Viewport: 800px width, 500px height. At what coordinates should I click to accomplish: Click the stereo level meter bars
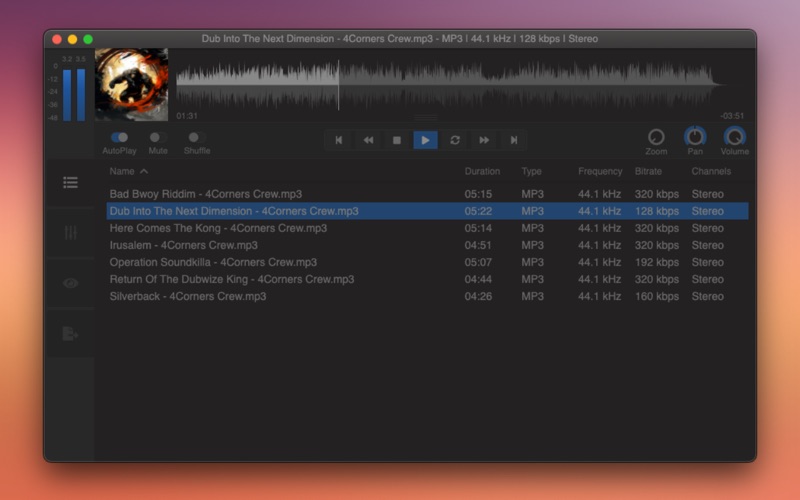point(74,94)
